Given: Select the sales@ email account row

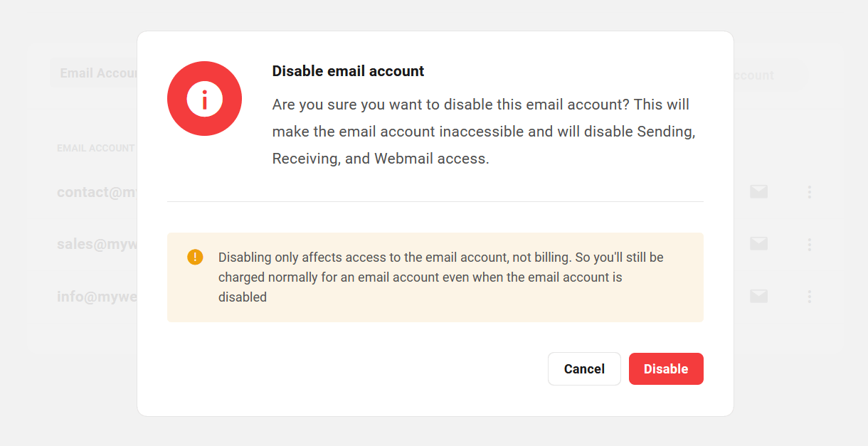Looking at the screenshot, I should click(x=92, y=243).
